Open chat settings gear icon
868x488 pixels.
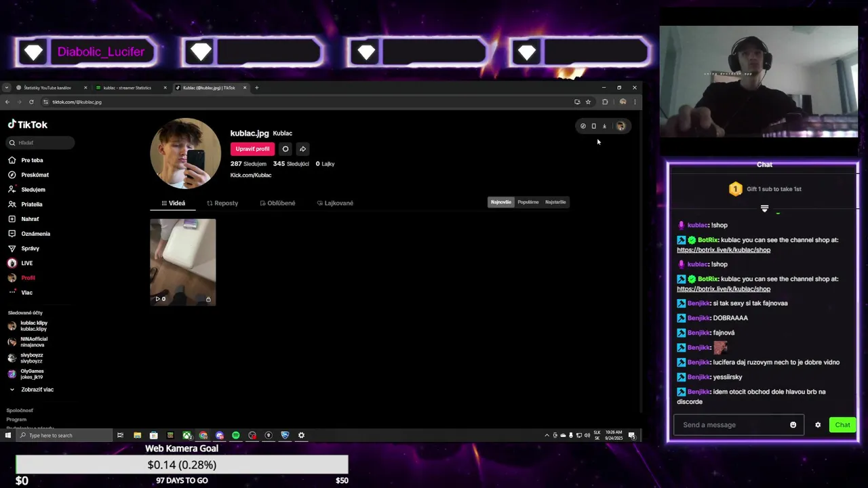click(x=818, y=425)
